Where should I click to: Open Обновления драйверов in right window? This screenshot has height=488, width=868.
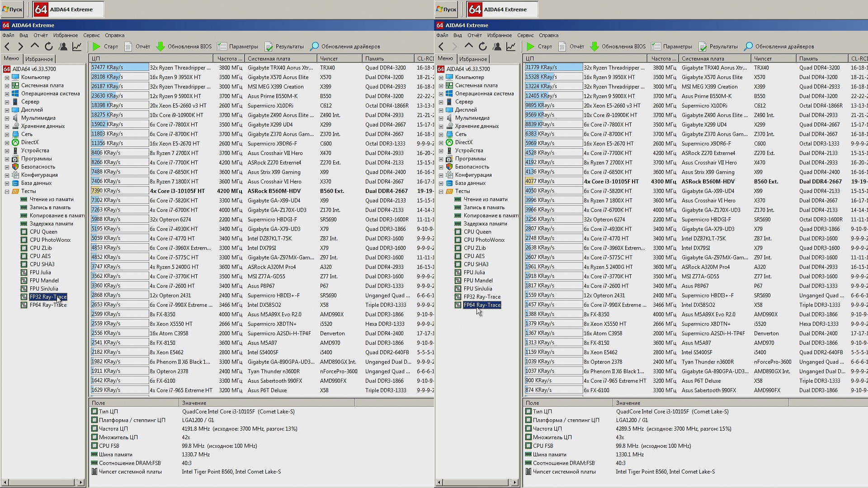coord(779,47)
